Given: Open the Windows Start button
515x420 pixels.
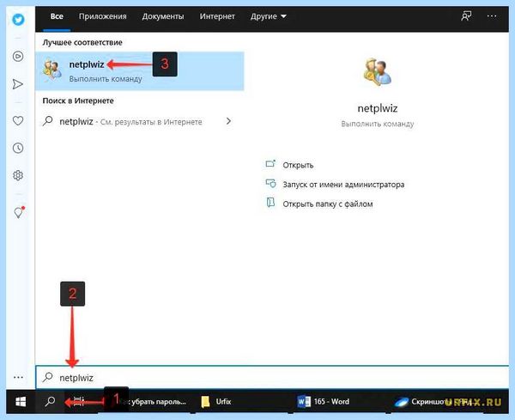Looking at the screenshot, I should pos(21,401).
